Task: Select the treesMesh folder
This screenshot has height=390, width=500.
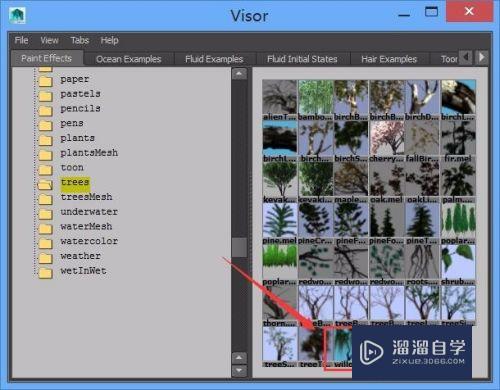Action: tap(86, 197)
